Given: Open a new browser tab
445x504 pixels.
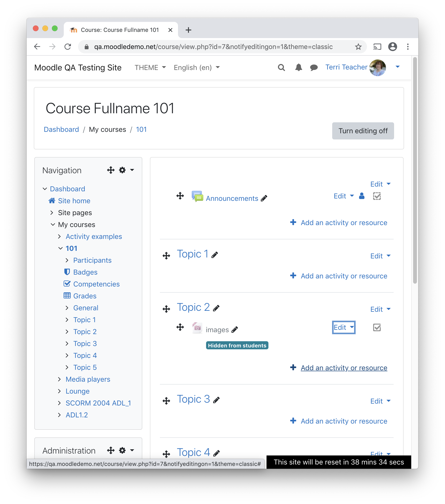Looking at the screenshot, I should tap(188, 30).
